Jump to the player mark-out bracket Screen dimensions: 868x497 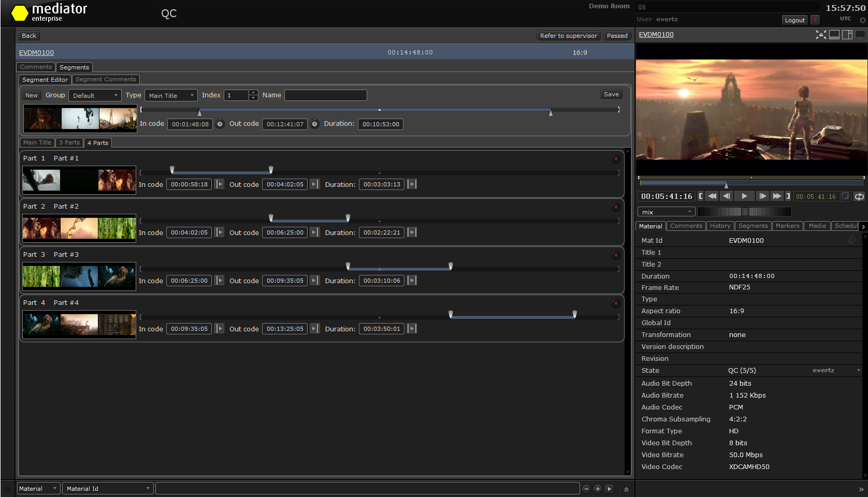pyautogui.click(x=788, y=196)
